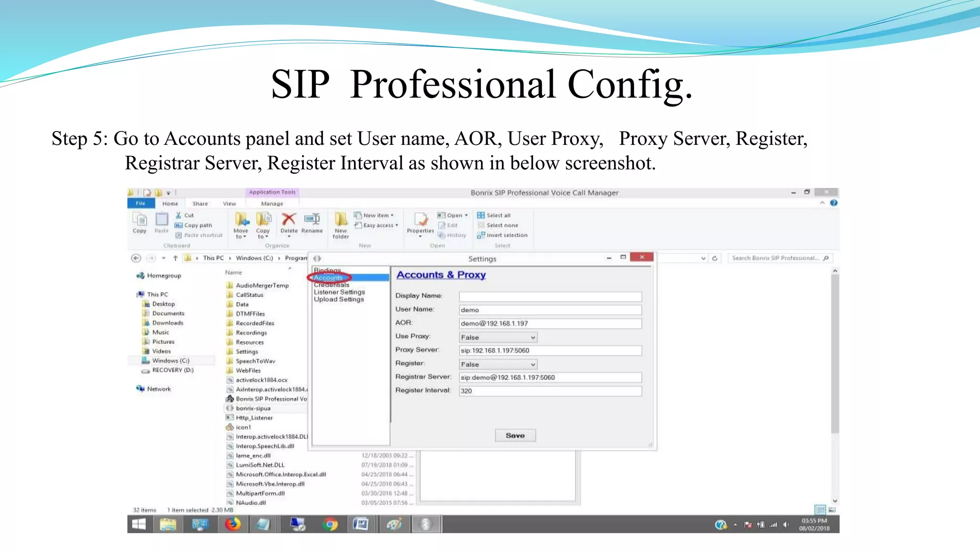
Task: Open the Easy access dropdown
Action: 377,225
